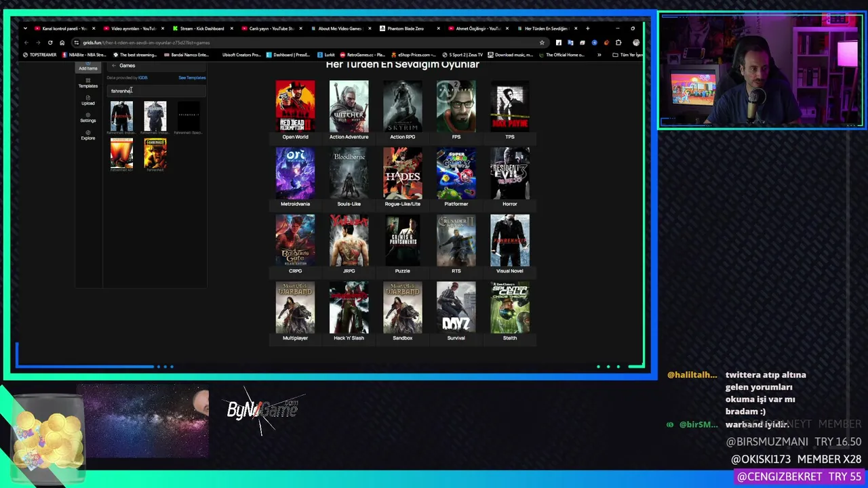This screenshot has height=488, width=868.
Task: Select the Max Payne TPS cover
Action: tap(510, 106)
